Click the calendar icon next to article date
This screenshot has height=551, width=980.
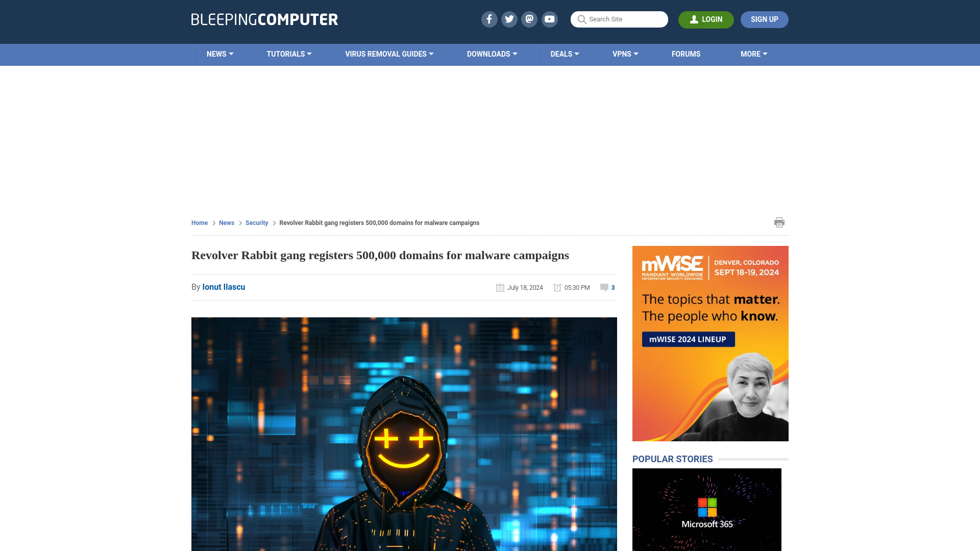pos(500,287)
